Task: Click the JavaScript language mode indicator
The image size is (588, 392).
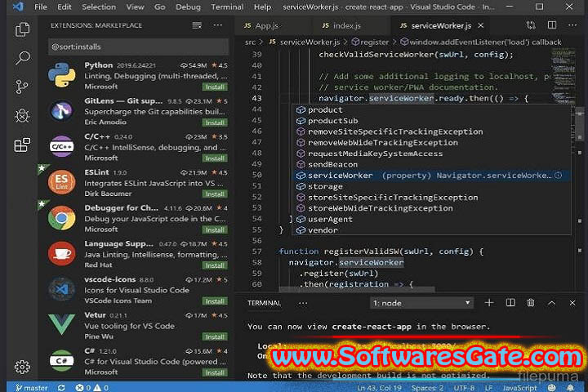Action: coord(519,387)
